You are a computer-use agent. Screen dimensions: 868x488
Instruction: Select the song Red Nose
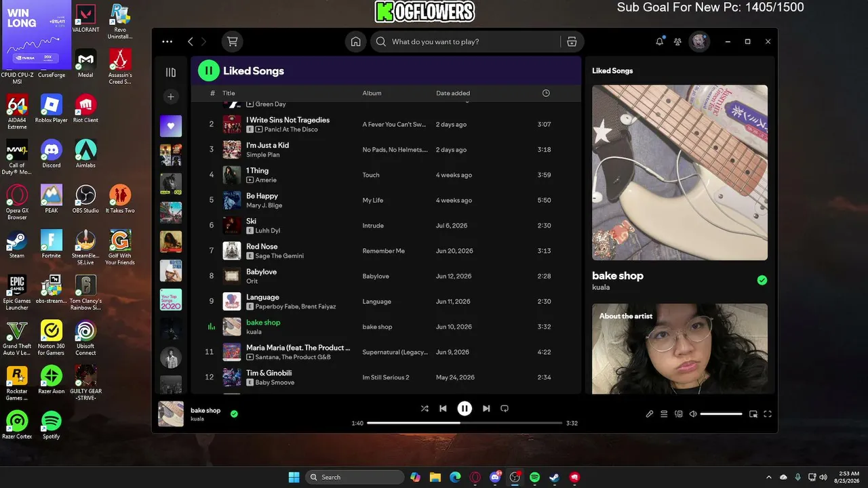coord(262,247)
